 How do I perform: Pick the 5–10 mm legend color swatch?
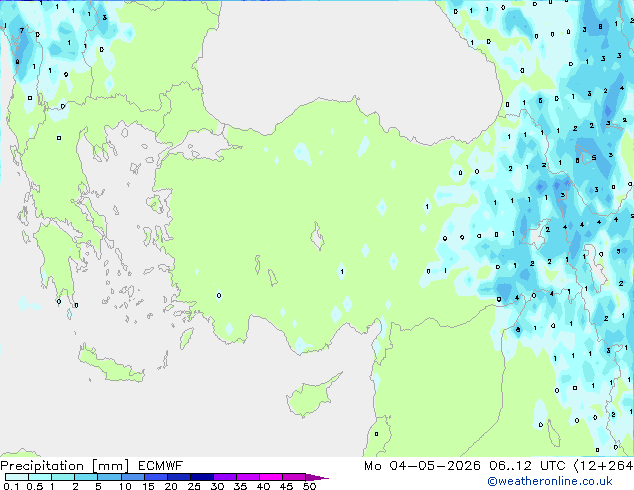click(109, 477)
